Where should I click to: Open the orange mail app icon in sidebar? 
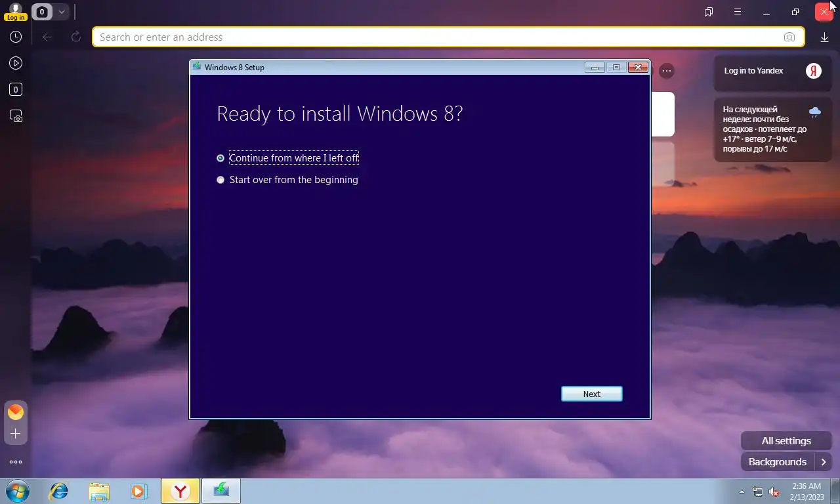tap(16, 412)
